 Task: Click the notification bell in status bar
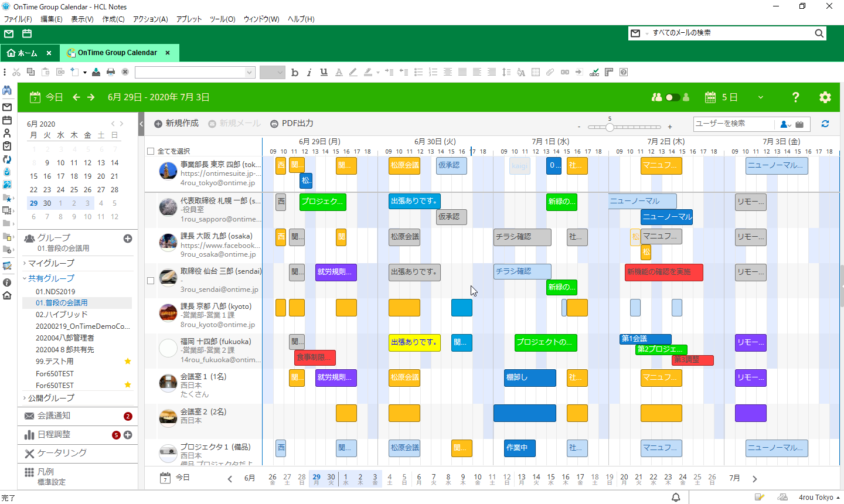coord(676,498)
